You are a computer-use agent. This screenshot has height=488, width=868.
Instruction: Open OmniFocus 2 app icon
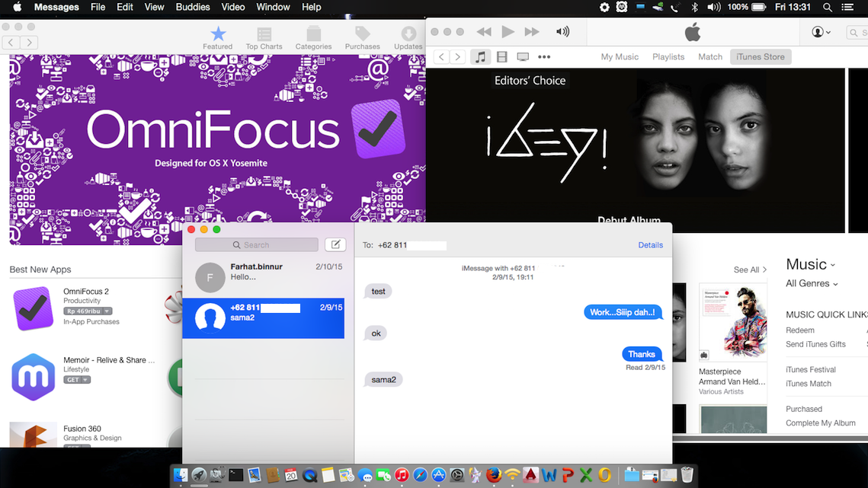click(34, 308)
